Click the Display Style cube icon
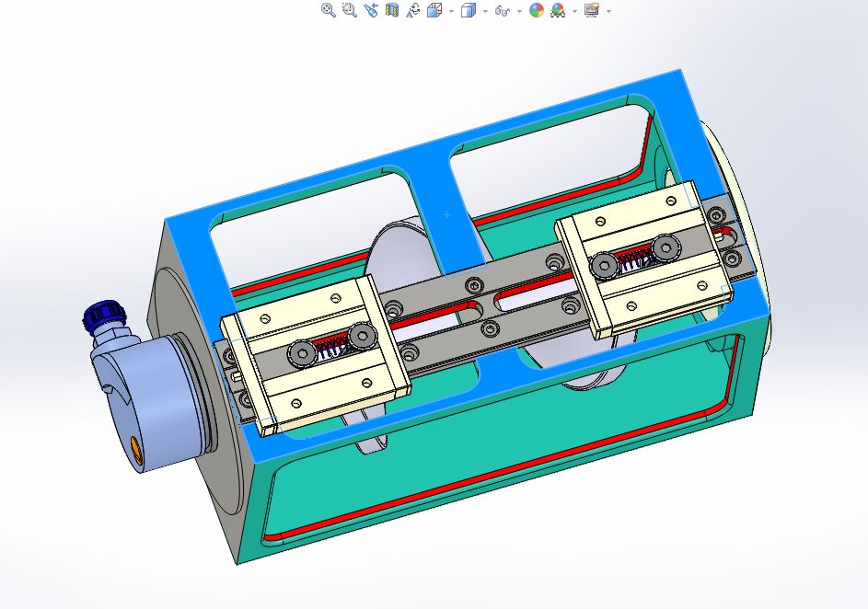Viewport: 868px width, 609px height. pos(468,10)
